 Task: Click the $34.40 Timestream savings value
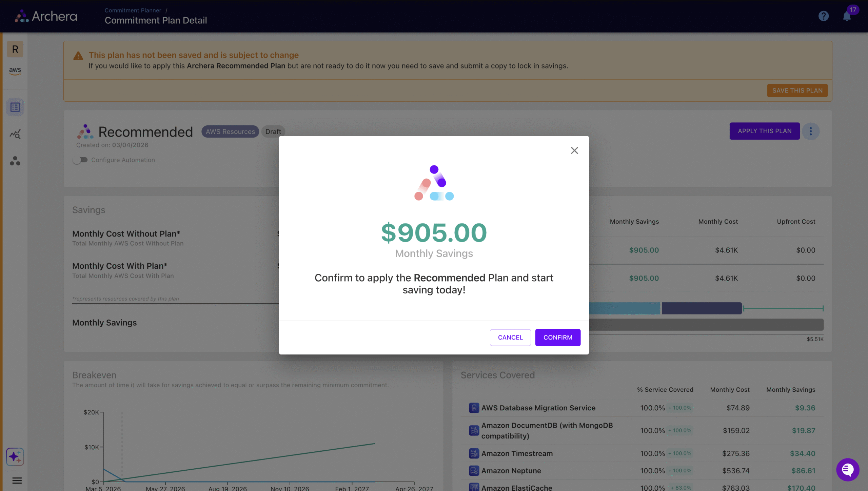coord(803,453)
